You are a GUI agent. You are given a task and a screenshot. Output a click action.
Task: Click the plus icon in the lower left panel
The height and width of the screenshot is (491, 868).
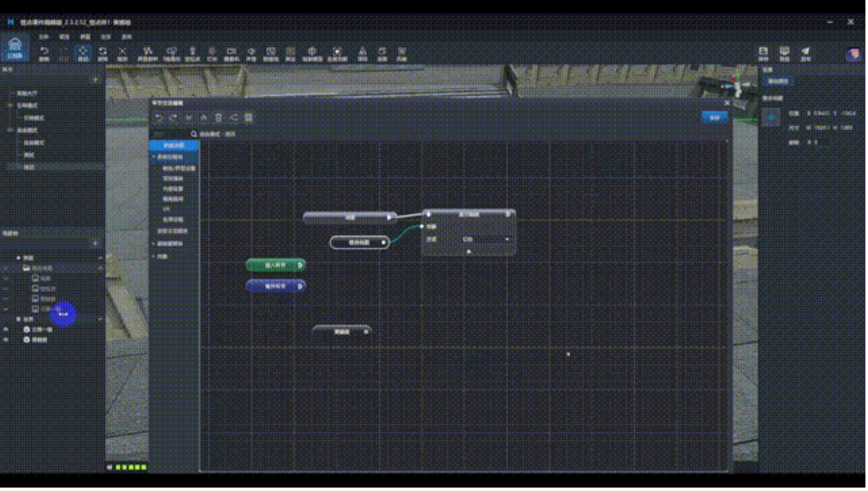click(95, 244)
